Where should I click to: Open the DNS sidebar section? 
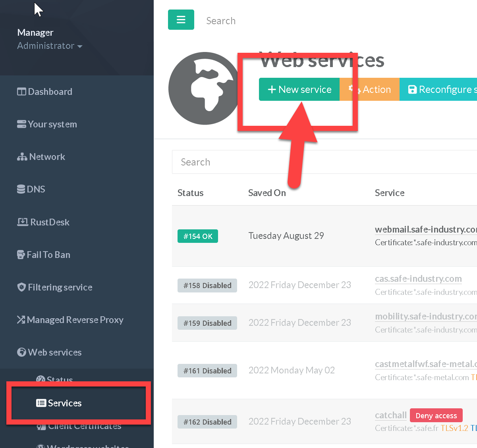[31, 189]
